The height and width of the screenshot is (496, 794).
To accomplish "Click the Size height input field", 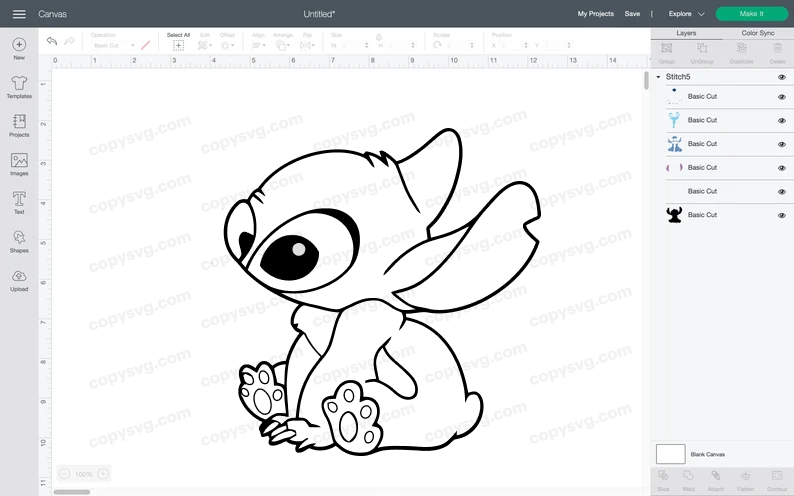I will (x=400, y=46).
